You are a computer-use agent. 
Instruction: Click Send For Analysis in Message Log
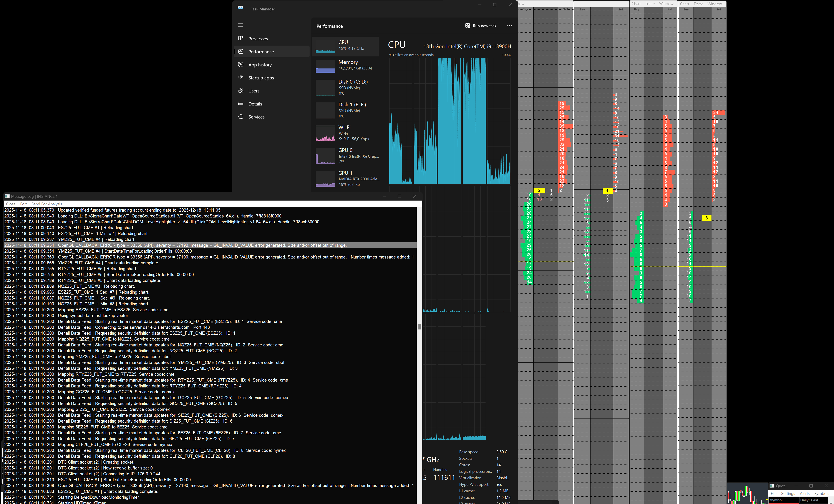[47, 204]
